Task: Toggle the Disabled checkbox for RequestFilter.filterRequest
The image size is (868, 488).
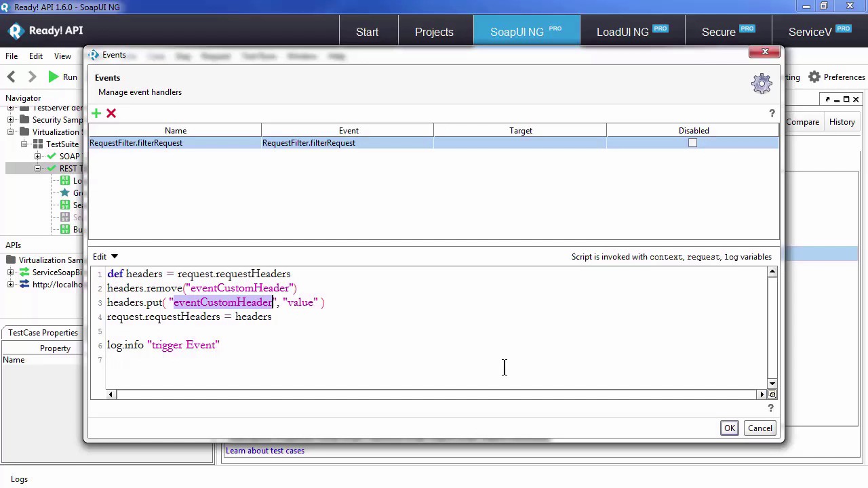Action: 692,143
